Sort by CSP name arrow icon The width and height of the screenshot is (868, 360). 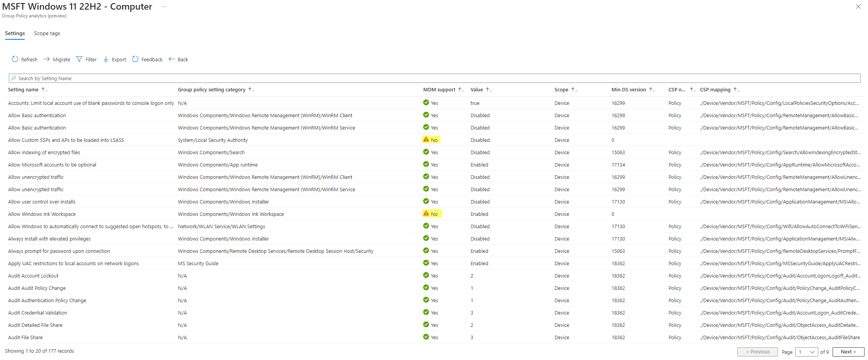click(x=693, y=89)
